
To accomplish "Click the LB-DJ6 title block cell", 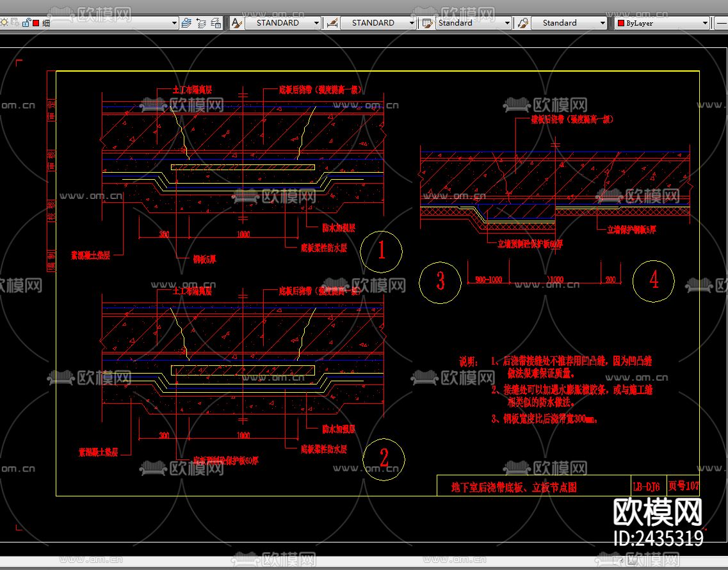I will point(646,486).
